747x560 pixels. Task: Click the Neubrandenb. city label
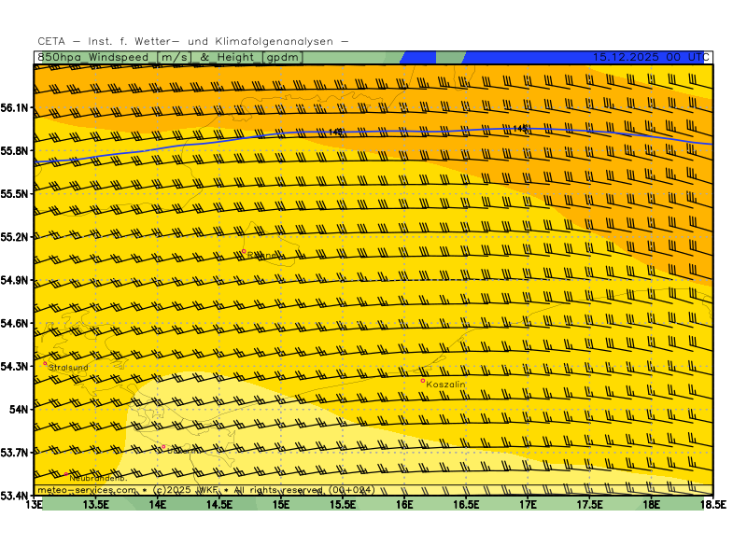click(98, 478)
